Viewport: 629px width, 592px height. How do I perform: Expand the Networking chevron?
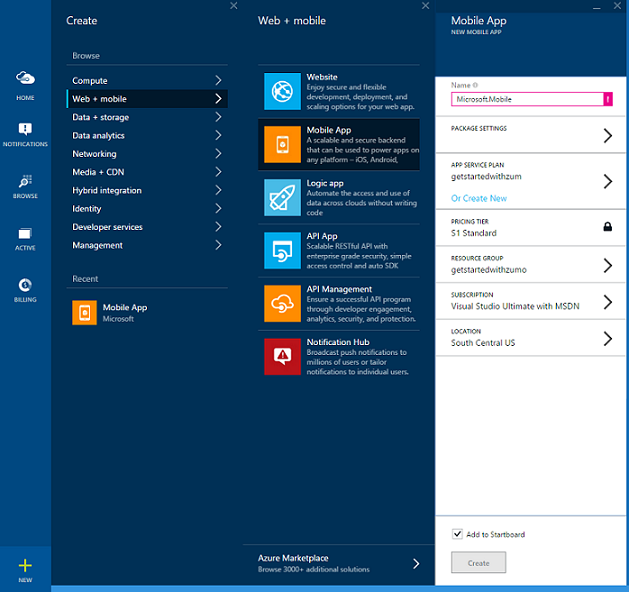[x=218, y=153]
